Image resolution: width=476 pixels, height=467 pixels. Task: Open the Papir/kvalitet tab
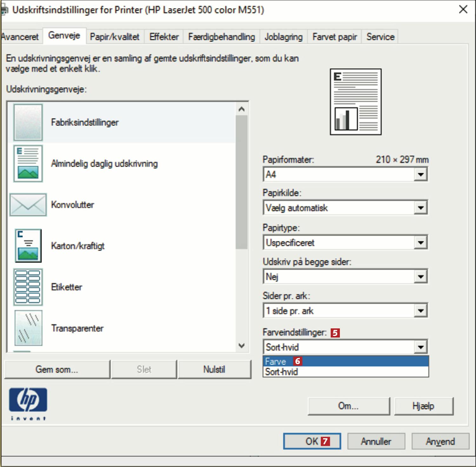click(x=115, y=37)
